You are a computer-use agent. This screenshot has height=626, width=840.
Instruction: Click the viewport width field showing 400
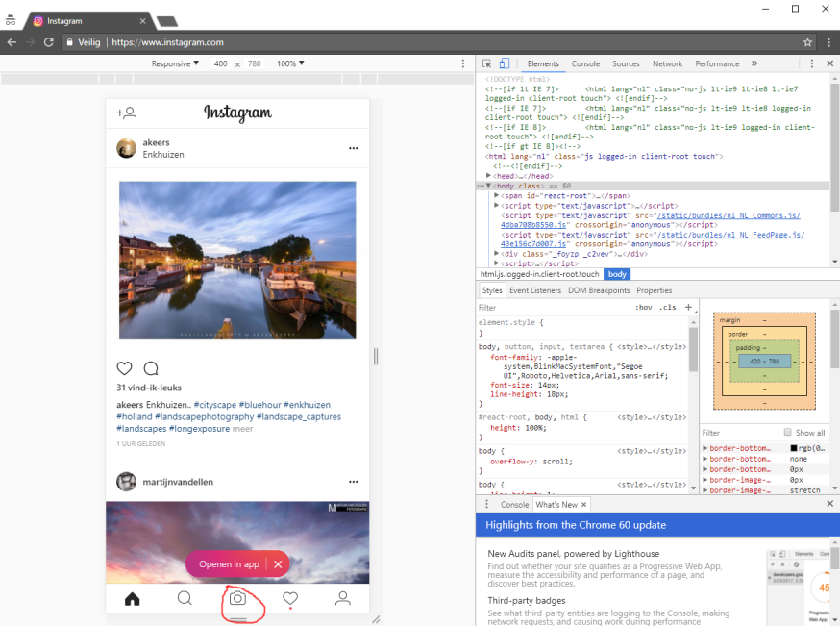221,63
